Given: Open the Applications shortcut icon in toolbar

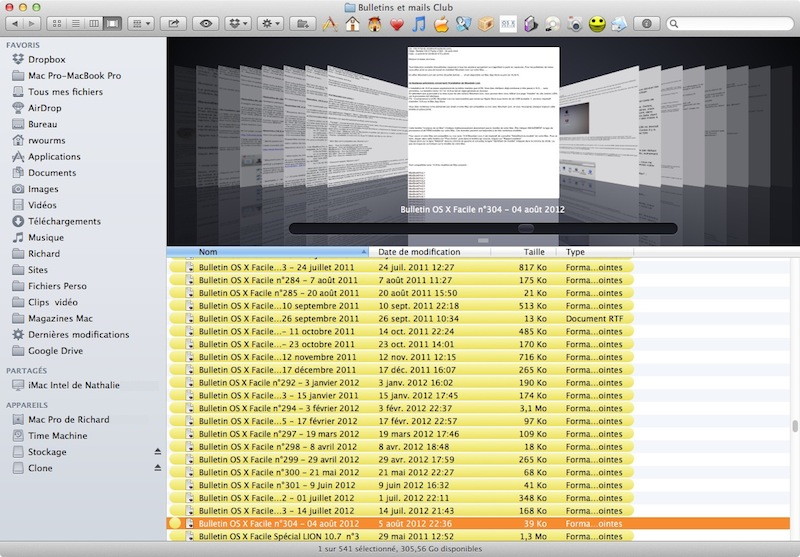Looking at the screenshot, I should 330,24.
